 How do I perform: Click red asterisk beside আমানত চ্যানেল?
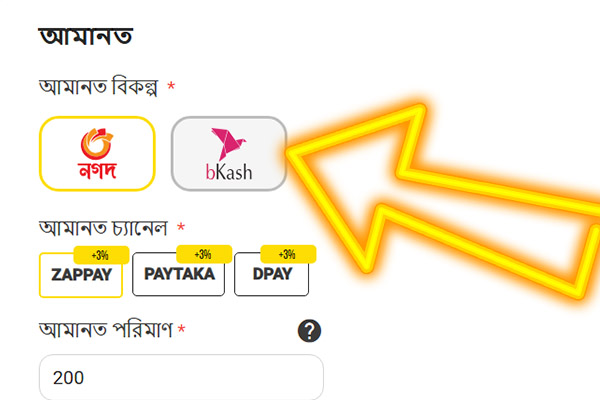181,227
